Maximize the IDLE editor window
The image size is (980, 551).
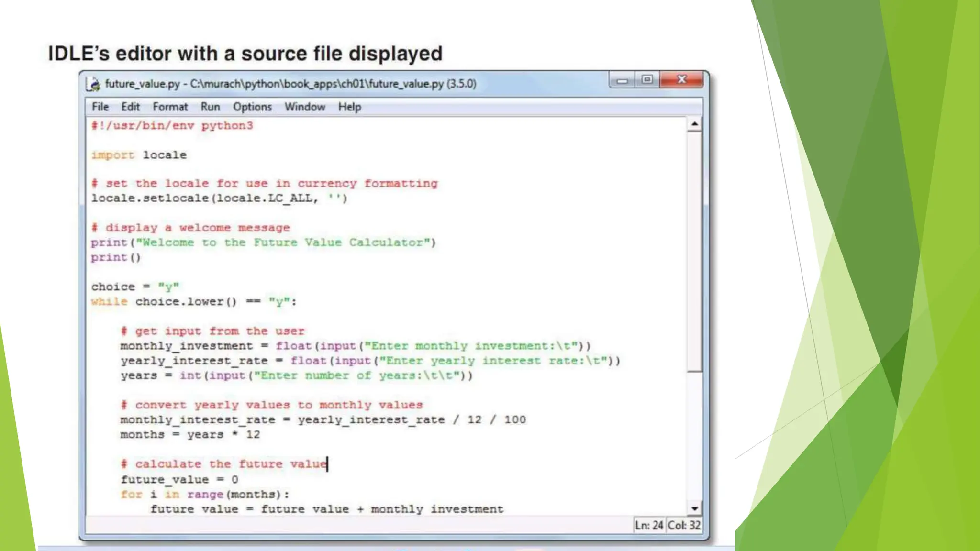647,80
